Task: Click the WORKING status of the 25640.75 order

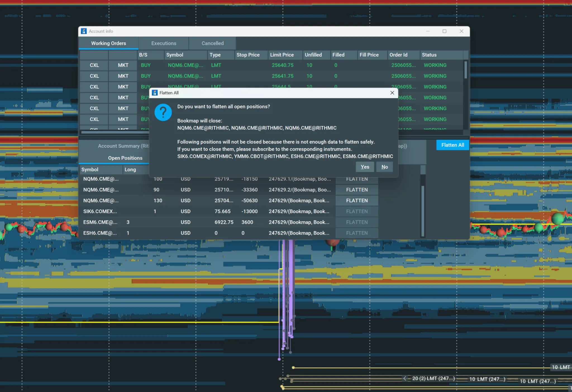Action: [x=435, y=65]
